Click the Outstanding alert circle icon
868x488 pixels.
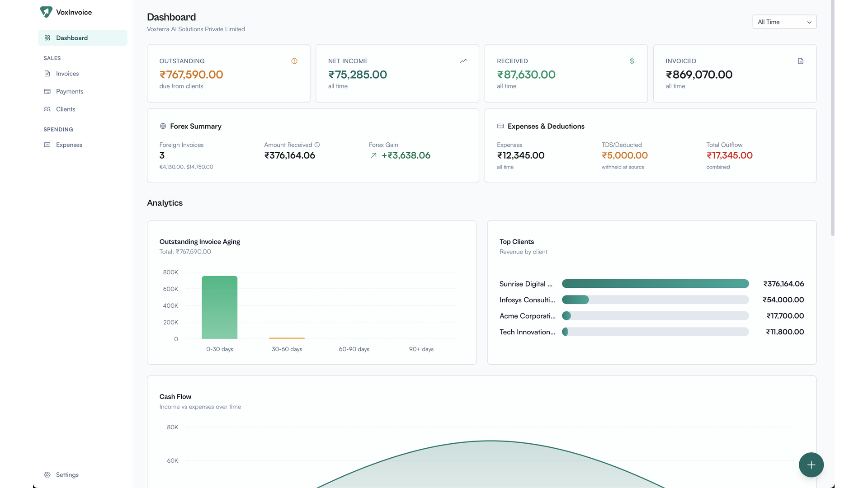click(x=294, y=61)
